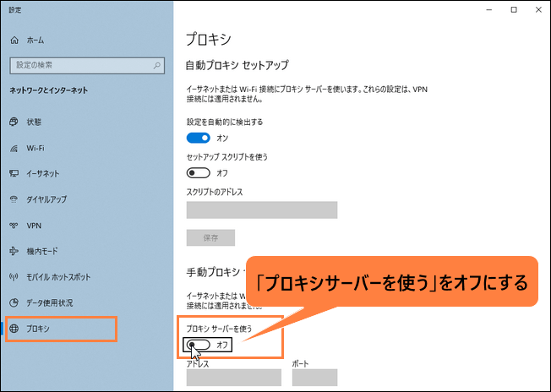Click the ポート input field
The height and width of the screenshot is (392, 551).
click(314, 378)
